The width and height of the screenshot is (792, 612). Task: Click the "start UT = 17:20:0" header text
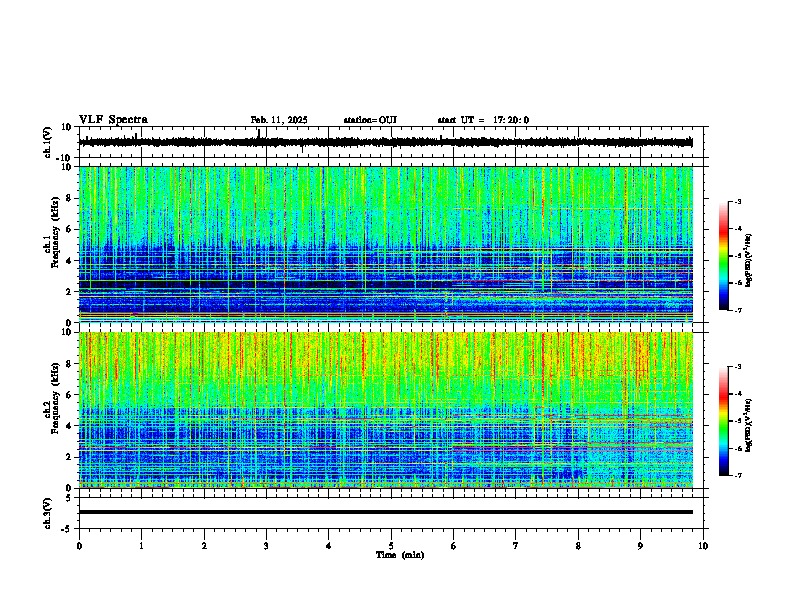[483, 120]
